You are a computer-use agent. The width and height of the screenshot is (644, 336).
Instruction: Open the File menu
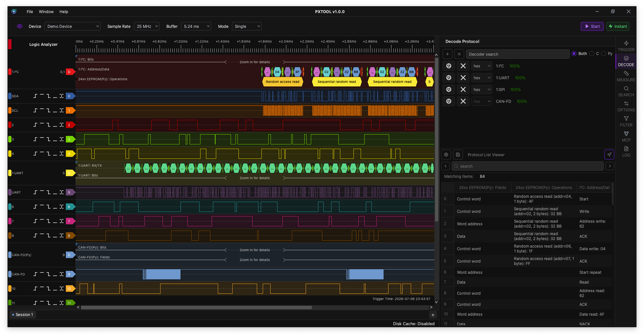(30, 11)
